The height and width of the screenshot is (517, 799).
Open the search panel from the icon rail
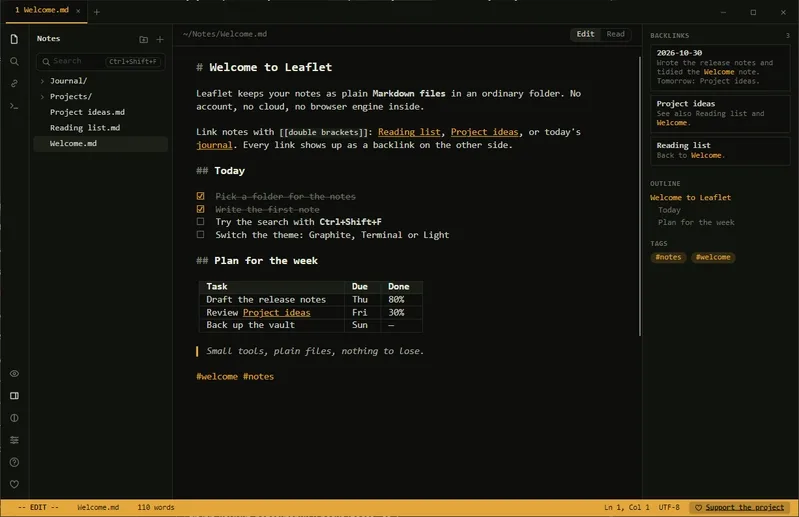click(x=14, y=62)
